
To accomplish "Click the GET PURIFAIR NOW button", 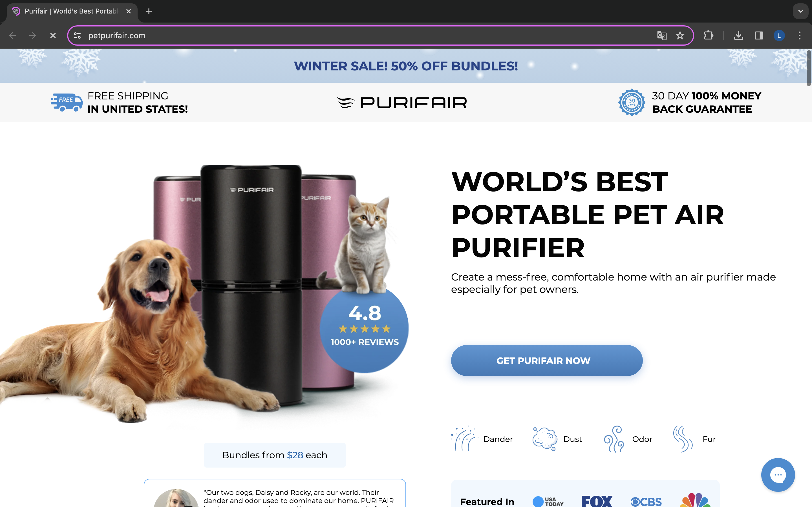I will pyautogui.click(x=547, y=361).
